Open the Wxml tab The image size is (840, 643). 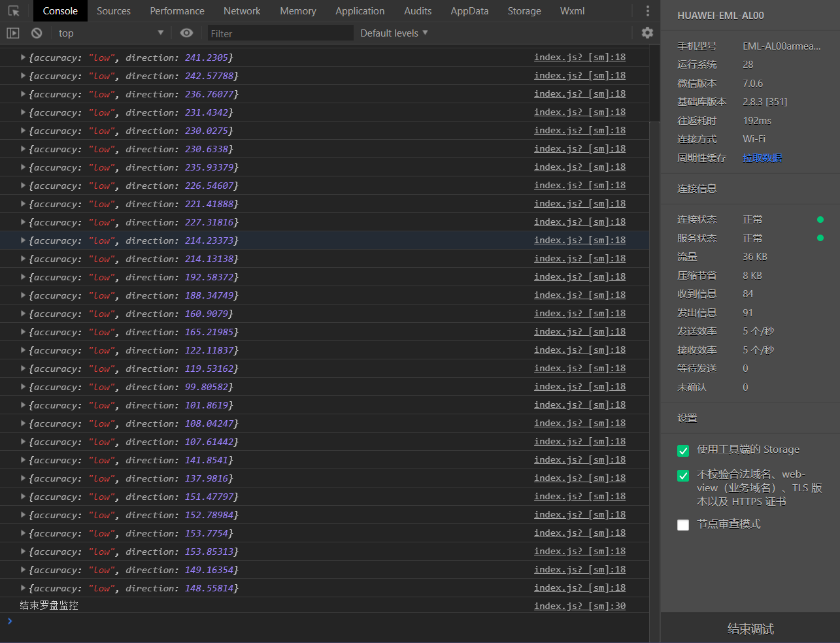[573, 11]
